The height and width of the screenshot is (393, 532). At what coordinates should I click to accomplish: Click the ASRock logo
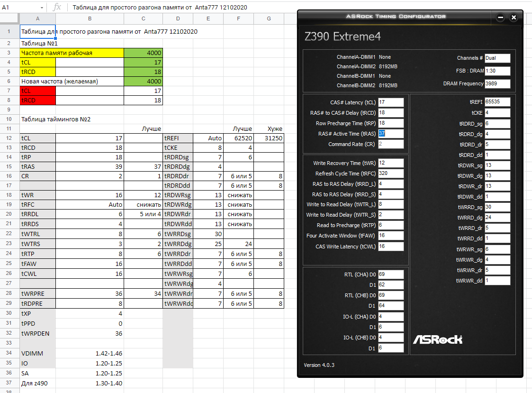pyautogui.click(x=437, y=339)
